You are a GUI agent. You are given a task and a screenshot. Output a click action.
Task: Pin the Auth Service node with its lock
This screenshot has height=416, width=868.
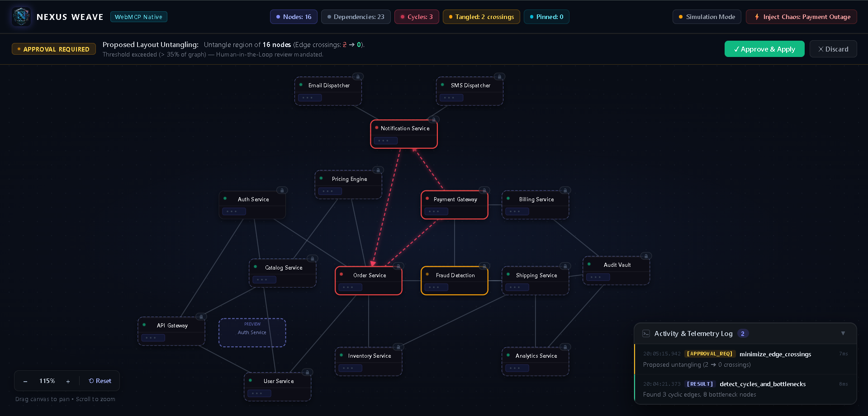282,191
